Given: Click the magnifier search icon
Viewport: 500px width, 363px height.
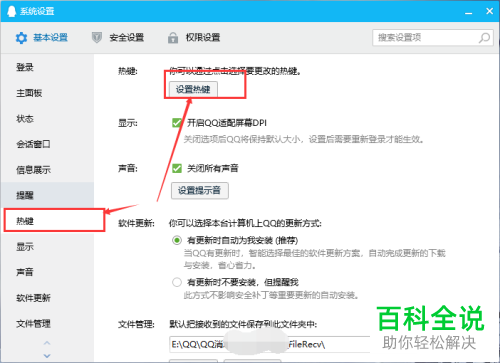Looking at the screenshot, I should click(x=484, y=38).
